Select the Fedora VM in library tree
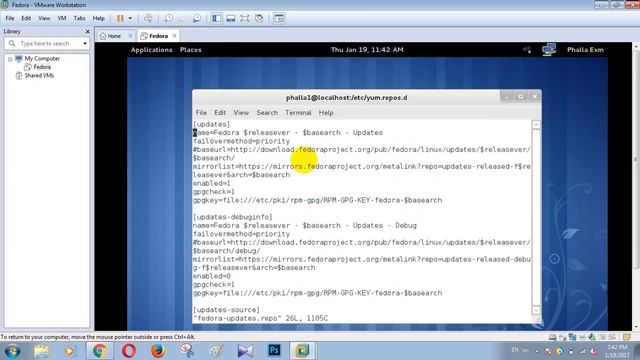The width and height of the screenshot is (640, 360). click(42, 67)
